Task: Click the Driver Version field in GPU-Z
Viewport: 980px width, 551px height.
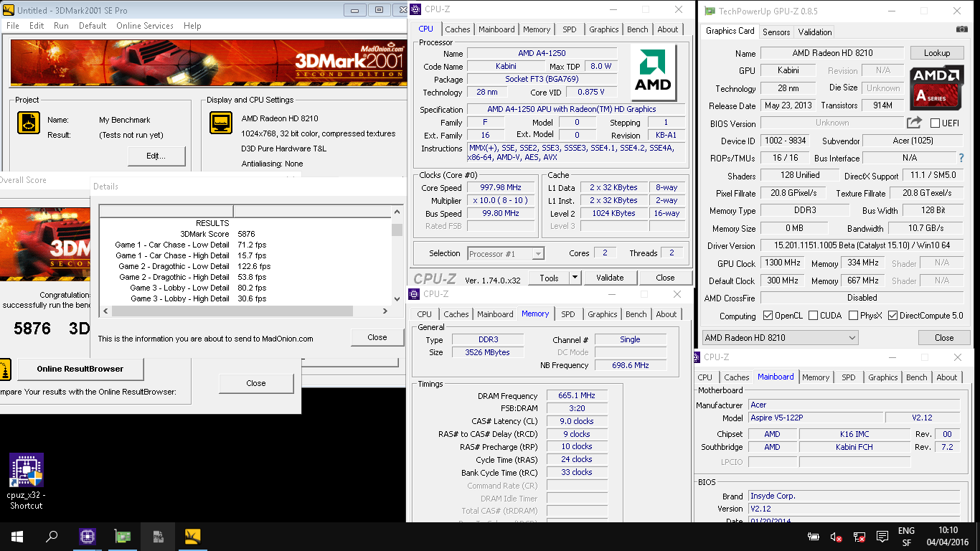Action: 862,245
